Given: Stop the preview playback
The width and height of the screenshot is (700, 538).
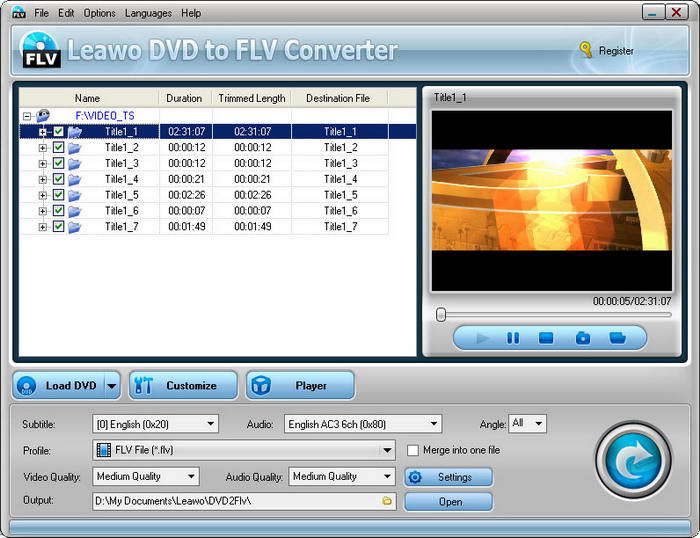Looking at the screenshot, I should click(546, 338).
